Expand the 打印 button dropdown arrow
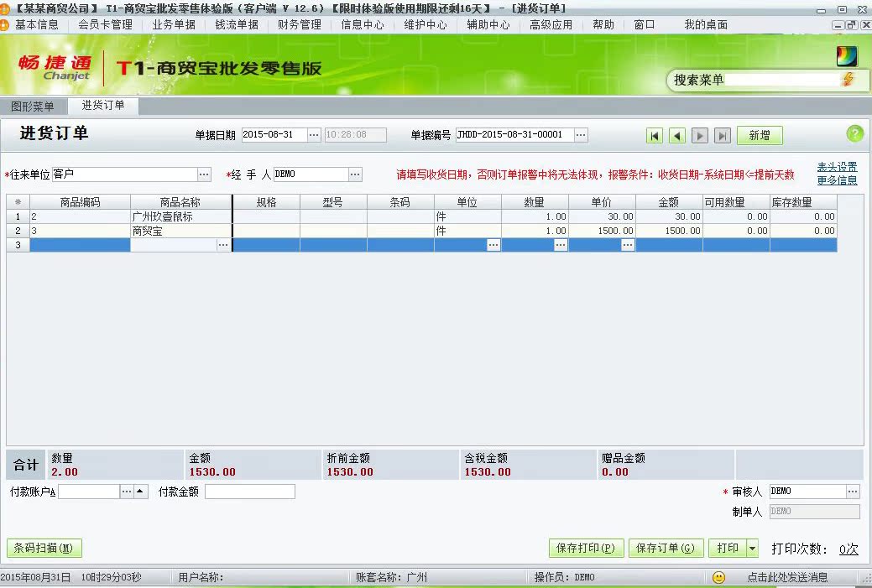This screenshot has width=872, height=588. 753,549
